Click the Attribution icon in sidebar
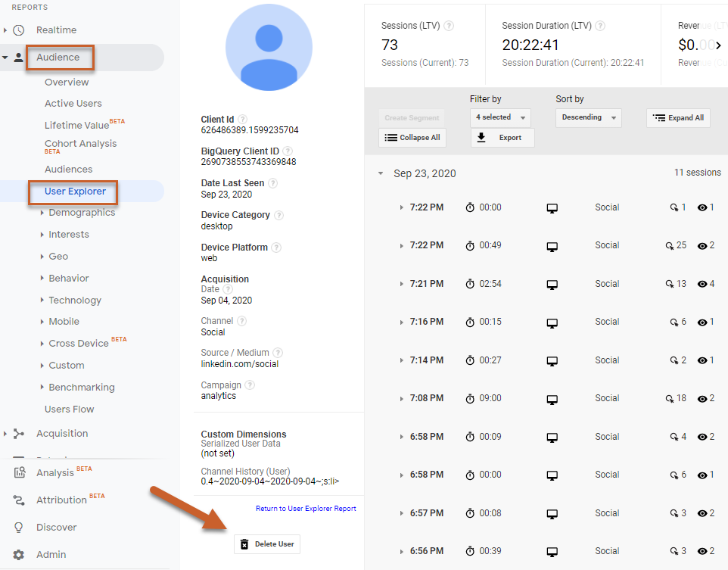This screenshot has width=728, height=570. (19, 500)
